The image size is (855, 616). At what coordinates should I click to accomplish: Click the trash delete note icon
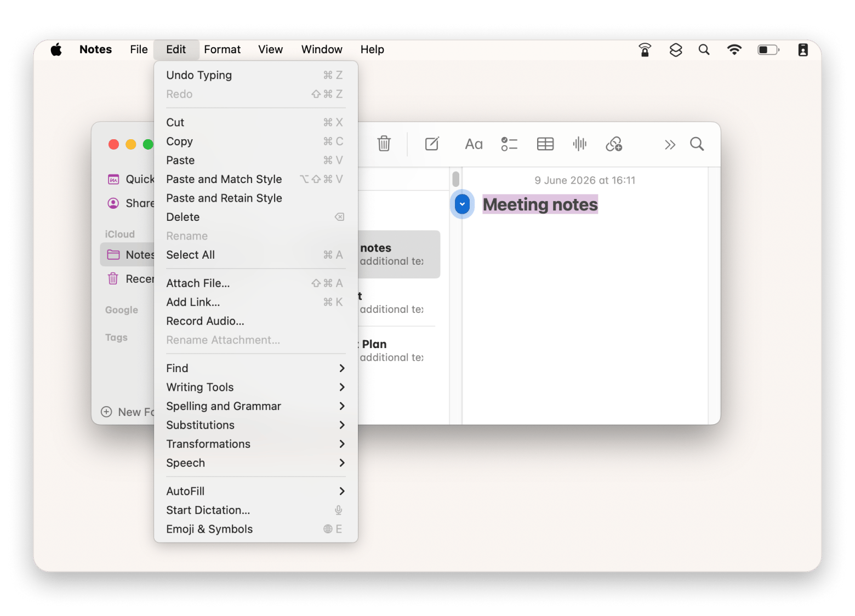tap(384, 144)
